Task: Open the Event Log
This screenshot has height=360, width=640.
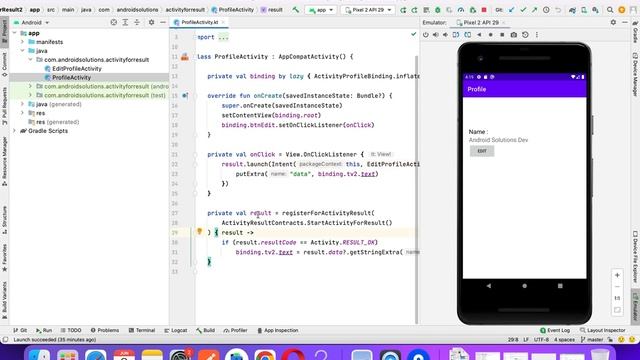Action: (555, 330)
